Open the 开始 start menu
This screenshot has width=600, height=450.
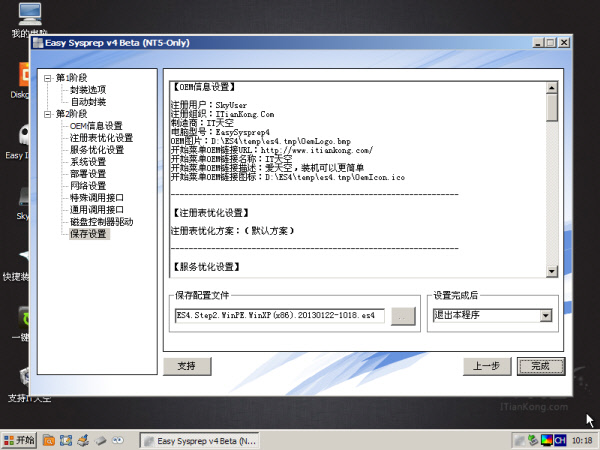click(20, 440)
